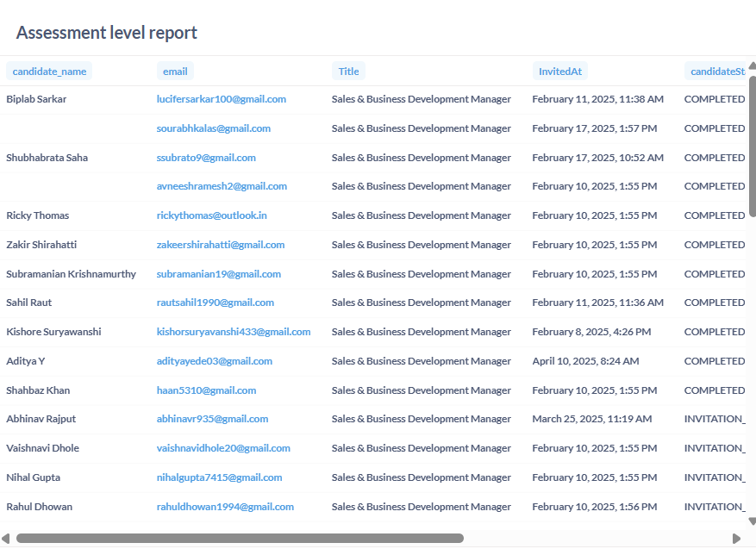
Task: Open email abhinavr935@gmail.com
Action: point(213,420)
